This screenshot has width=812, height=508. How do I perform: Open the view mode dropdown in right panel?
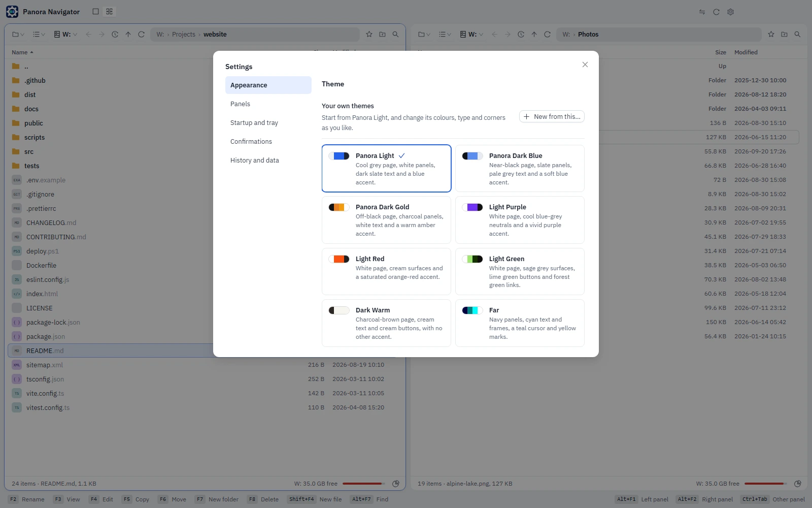[x=445, y=35]
